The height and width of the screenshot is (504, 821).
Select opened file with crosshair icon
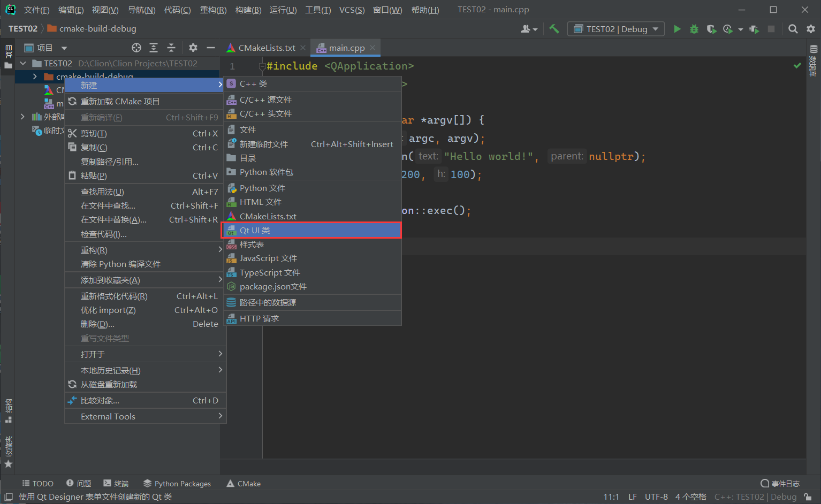[x=136, y=48]
